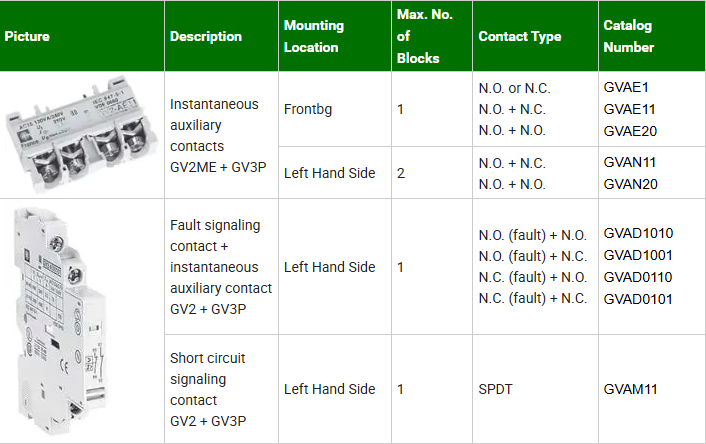Open catalog number GVAN20
The width and height of the screenshot is (706, 444).
tap(631, 184)
